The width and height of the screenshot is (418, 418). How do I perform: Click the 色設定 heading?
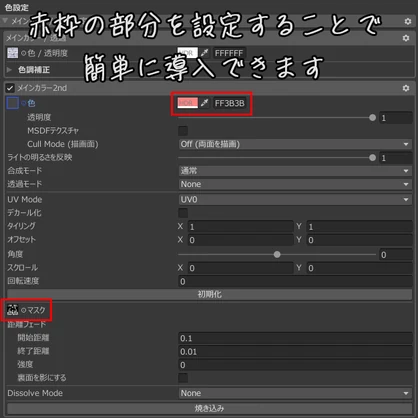pyautogui.click(x=17, y=7)
